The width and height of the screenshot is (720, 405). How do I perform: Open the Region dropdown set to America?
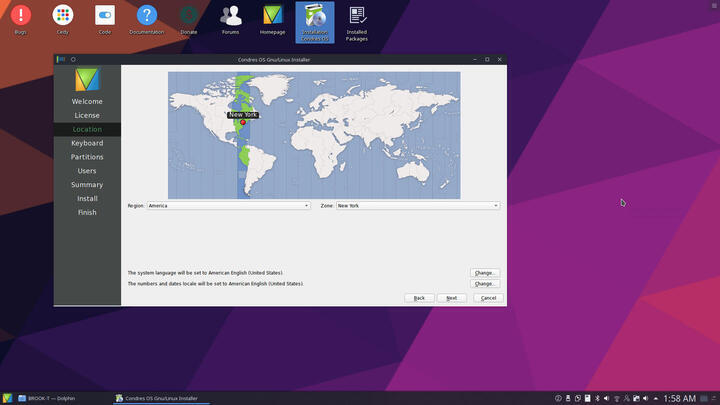click(x=228, y=206)
